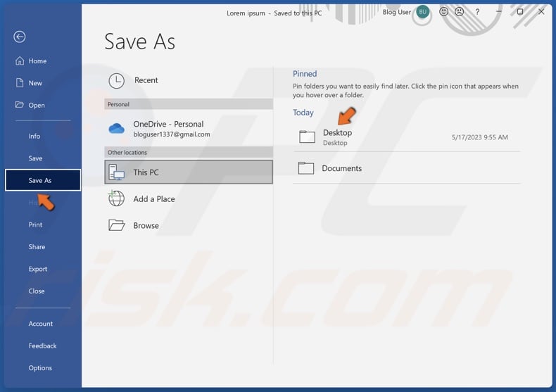Open the Account page

coord(43,324)
